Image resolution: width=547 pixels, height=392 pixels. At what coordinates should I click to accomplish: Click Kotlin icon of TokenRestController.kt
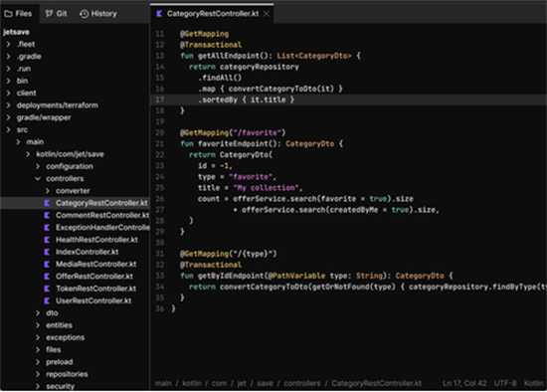47,289
